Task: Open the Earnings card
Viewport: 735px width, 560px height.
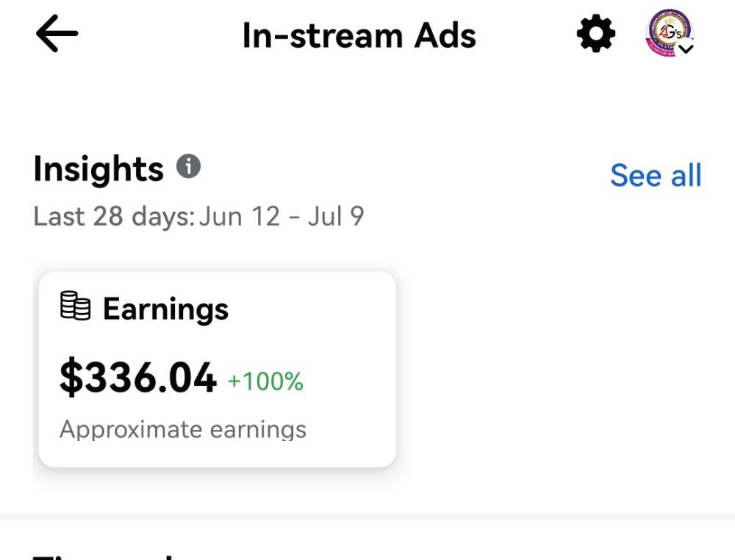Action: (218, 369)
